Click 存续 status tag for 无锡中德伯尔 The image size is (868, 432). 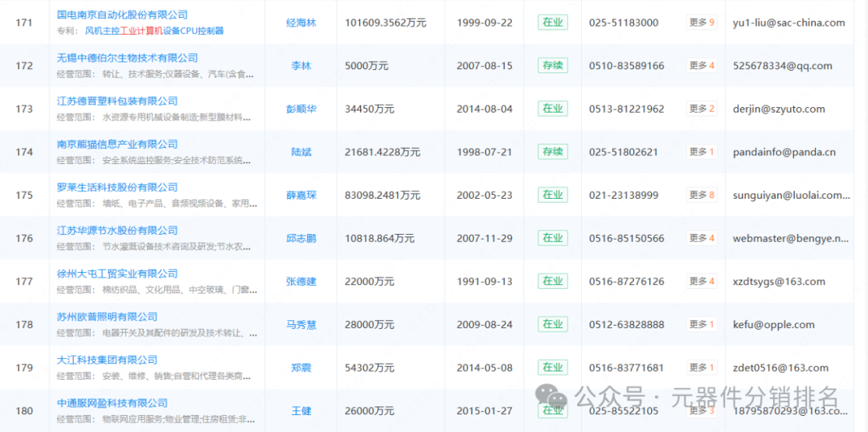click(x=552, y=65)
